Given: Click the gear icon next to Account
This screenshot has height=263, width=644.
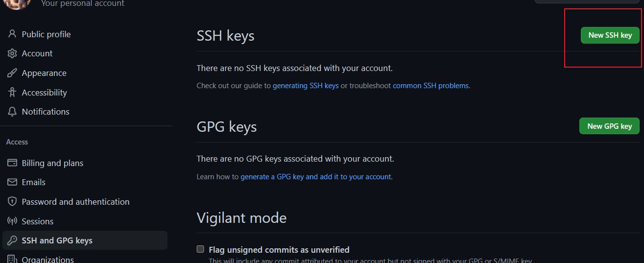Looking at the screenshot, I should [12, 53].
